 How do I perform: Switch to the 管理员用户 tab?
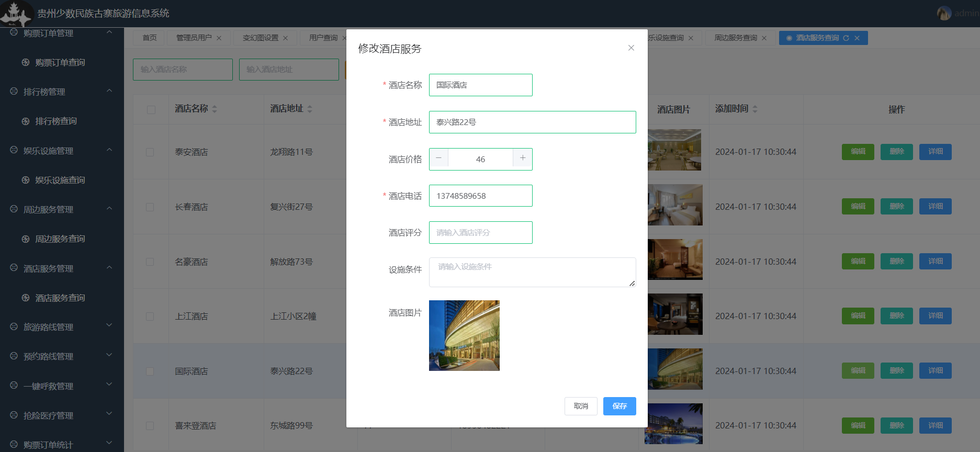tap(194, 38)
